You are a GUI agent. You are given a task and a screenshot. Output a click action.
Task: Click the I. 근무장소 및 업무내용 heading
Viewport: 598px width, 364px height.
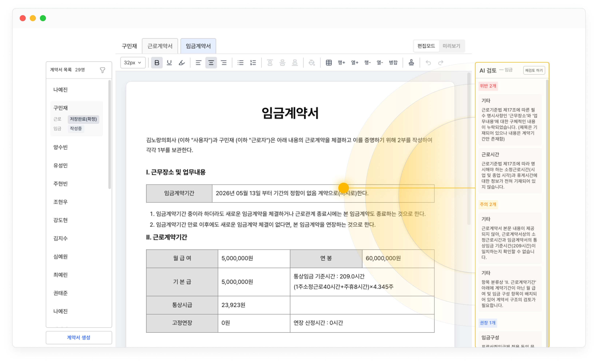pos(176,172)
